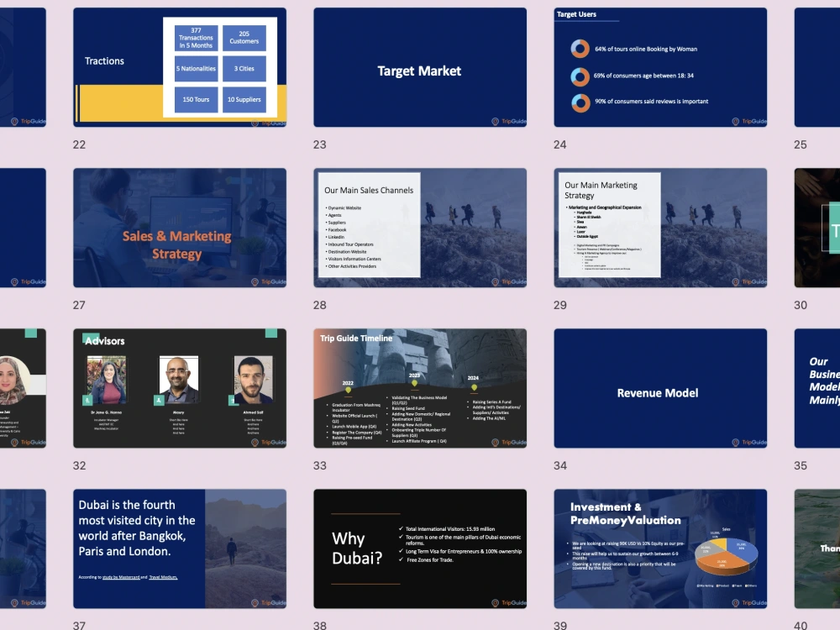The height and width of the screenshot is (630, 840).
Task: Select the partially visible slide 30
Action: 817,228
